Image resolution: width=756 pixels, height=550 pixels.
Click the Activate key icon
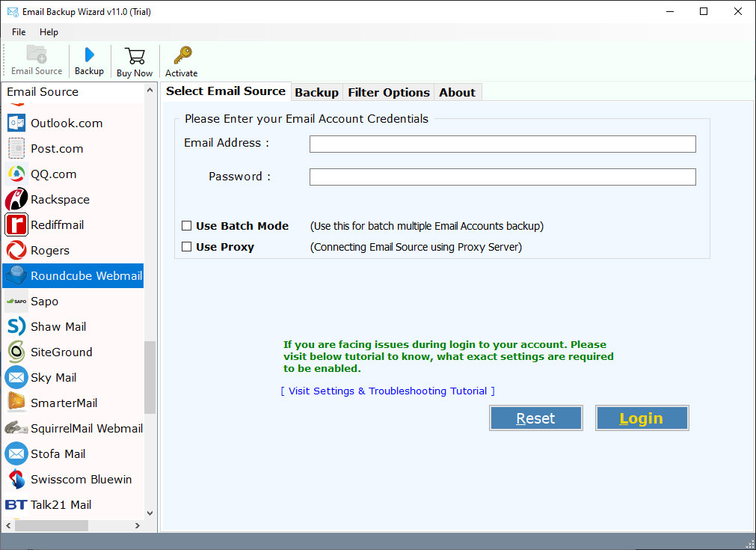click(x=182, y=55)
